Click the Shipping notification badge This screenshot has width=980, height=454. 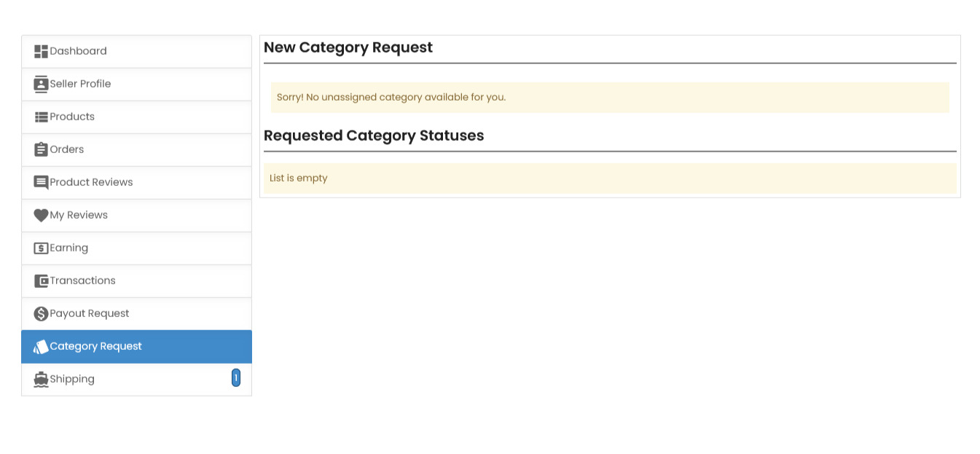(236, 378)
